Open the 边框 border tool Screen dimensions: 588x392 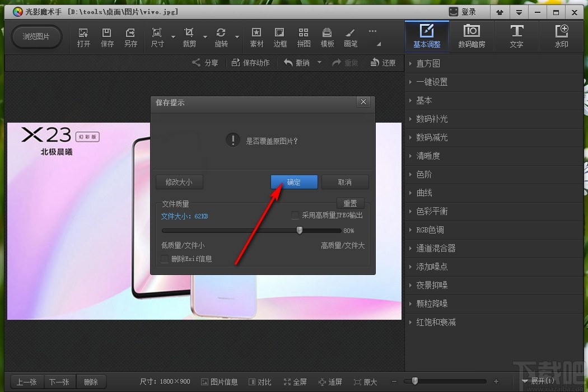pyautogui.click(x=280, y=38)
